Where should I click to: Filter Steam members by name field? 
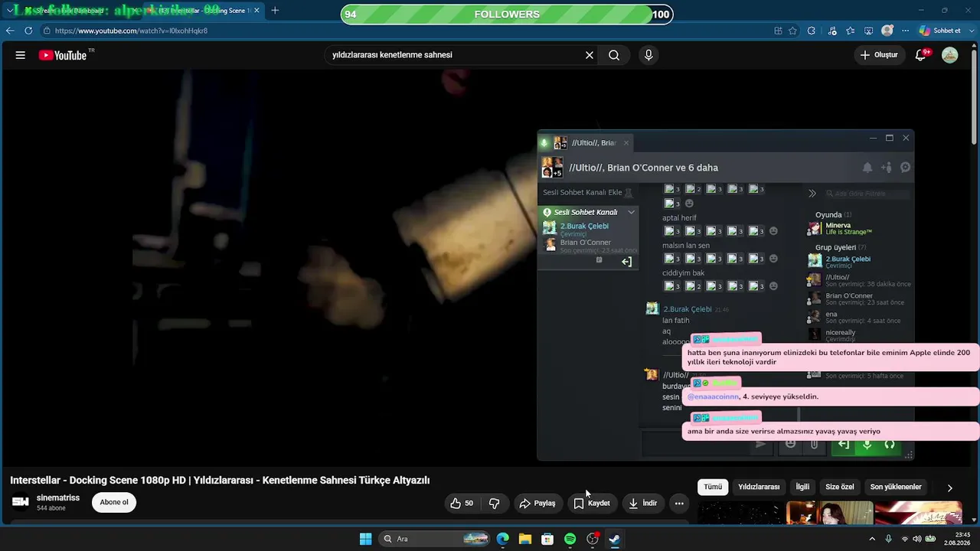click(x=868, y=194)
